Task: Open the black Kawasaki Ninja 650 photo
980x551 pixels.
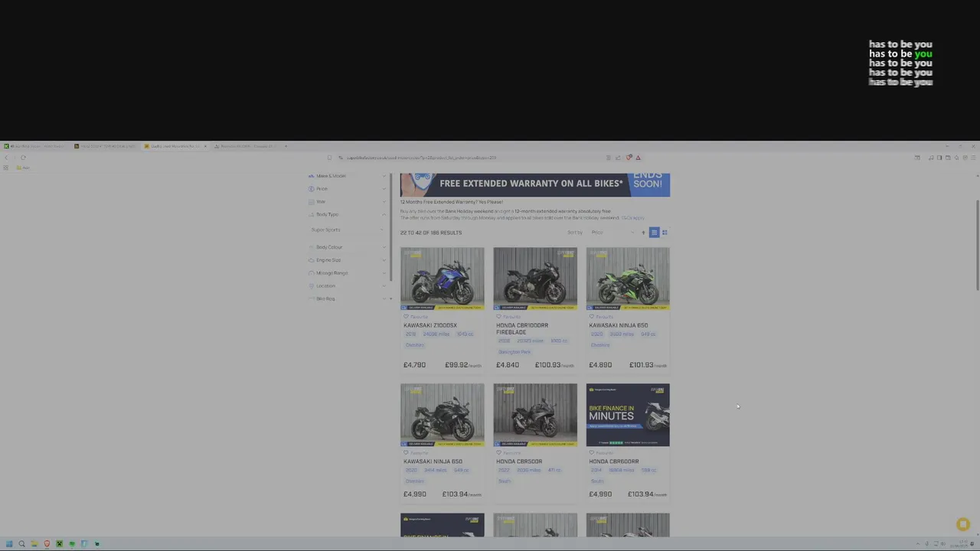Action: pyautogui.click(x=443, y=415)
